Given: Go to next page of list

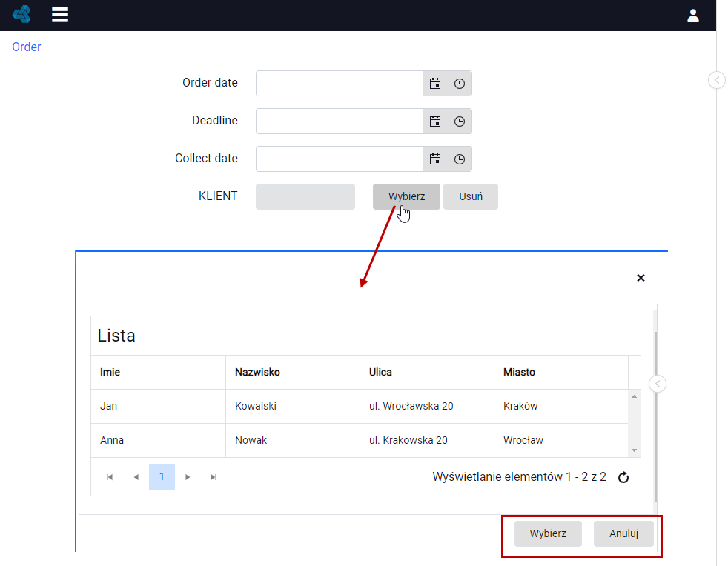Looking at the screenshot, I should pos(188,477).
